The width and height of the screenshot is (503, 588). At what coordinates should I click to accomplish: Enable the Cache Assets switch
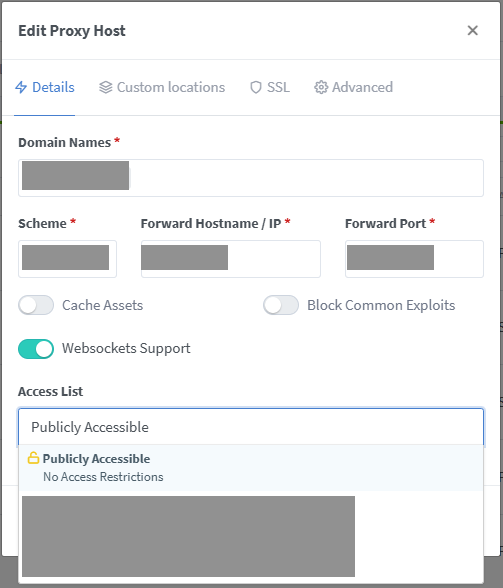(x=36, y=305)
